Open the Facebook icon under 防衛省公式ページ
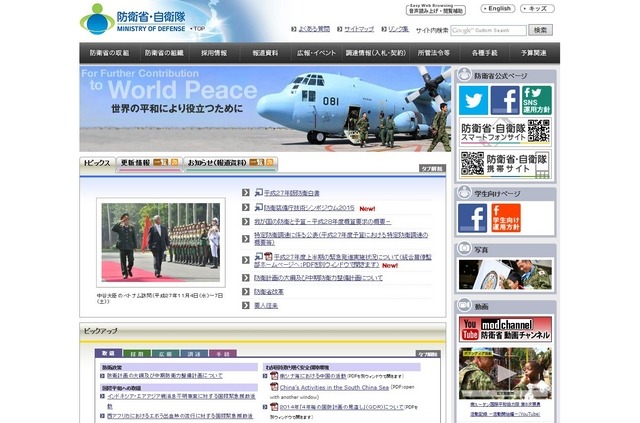Viewport: 640px width, 423px height. 505,100
